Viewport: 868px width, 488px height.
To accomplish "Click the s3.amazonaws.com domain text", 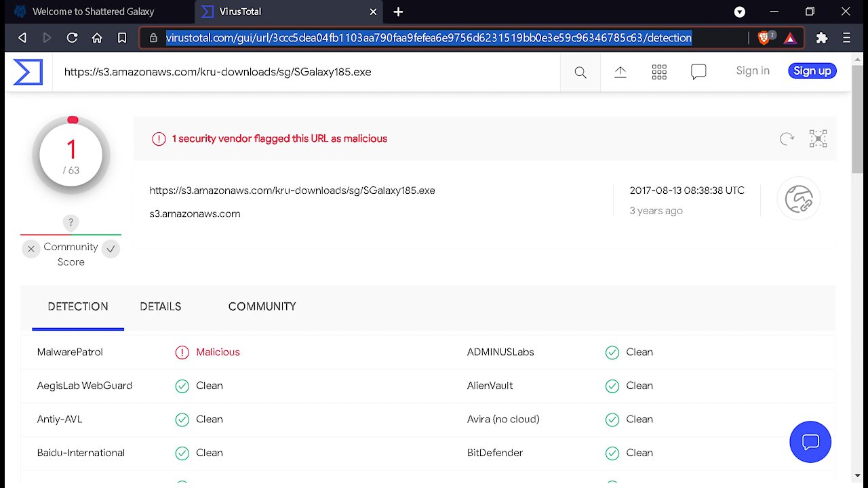I will point(195,214).
